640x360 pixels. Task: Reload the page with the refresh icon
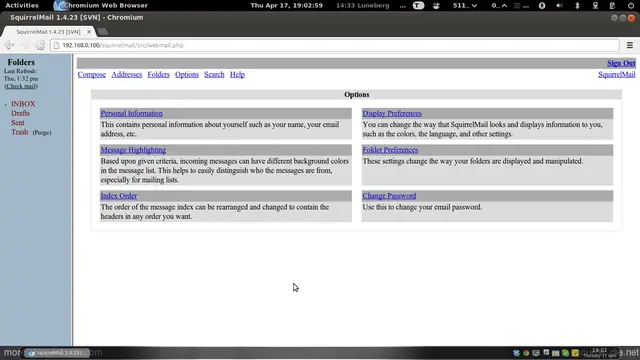click(40, 45)
